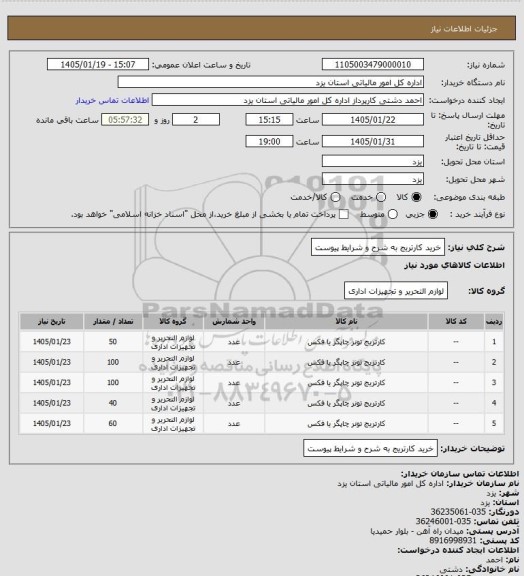The width and height of the screenshot is (524, 576).
Task: Choose the جزیی purchase type radio
Action: tap(433, 214)
